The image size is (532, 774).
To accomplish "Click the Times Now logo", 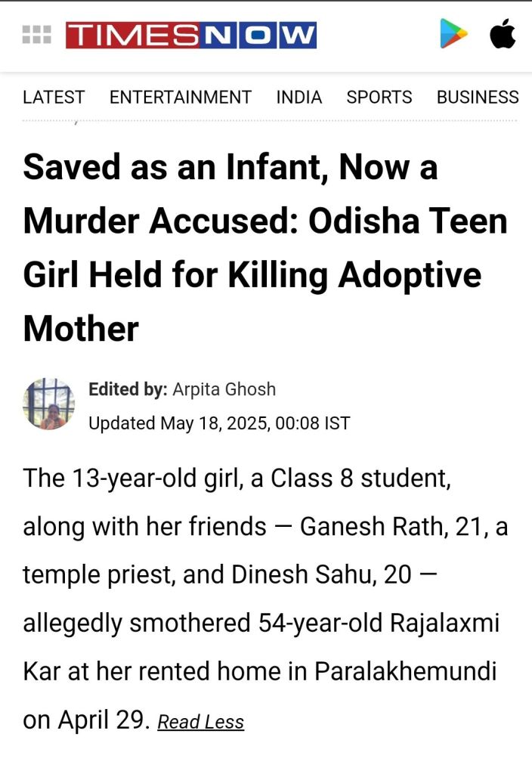I will pyautogui.click(x=191, y=35).
